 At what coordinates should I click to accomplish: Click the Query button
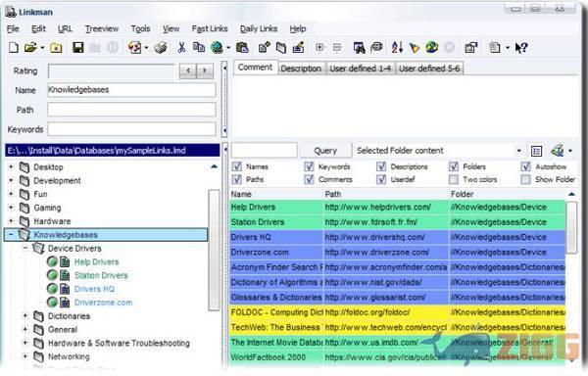click(325, 151)
